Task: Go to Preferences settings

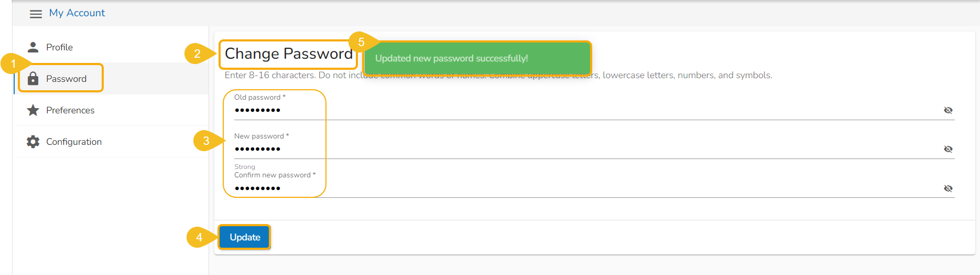Action: tap(70, 110)
